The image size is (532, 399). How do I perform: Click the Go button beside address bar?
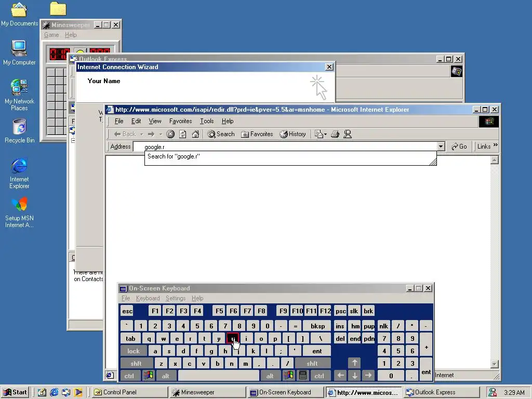459,147
